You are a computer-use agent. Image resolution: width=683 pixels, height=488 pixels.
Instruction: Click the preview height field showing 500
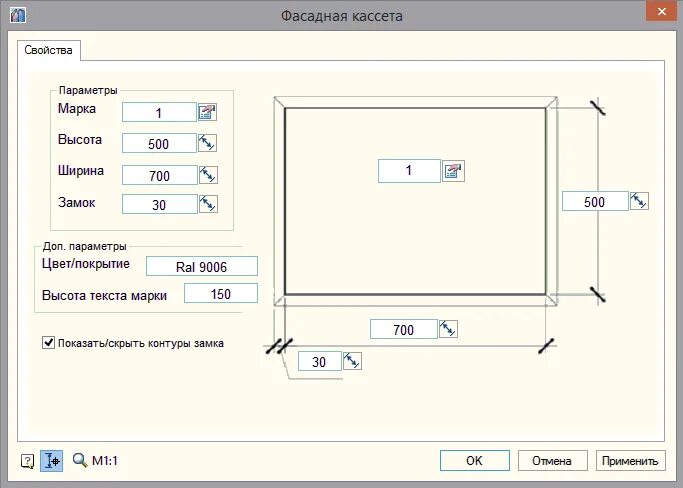point(595,201)
